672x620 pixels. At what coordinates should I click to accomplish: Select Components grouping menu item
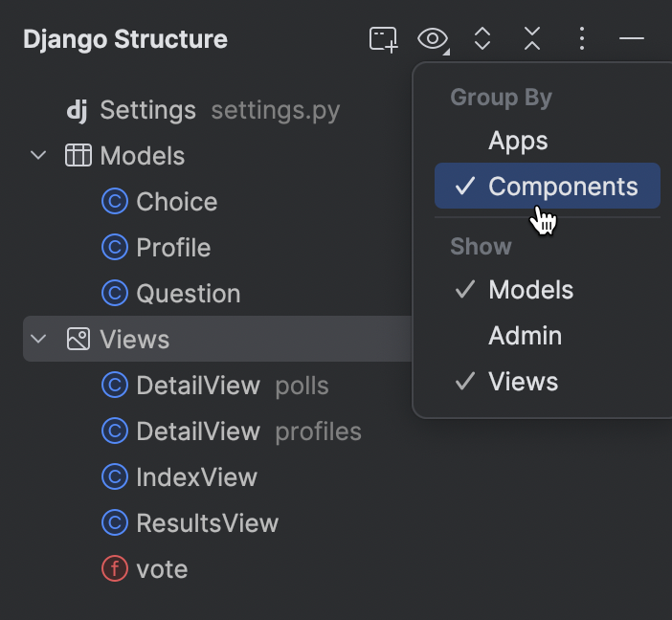[x=562, y=187]
